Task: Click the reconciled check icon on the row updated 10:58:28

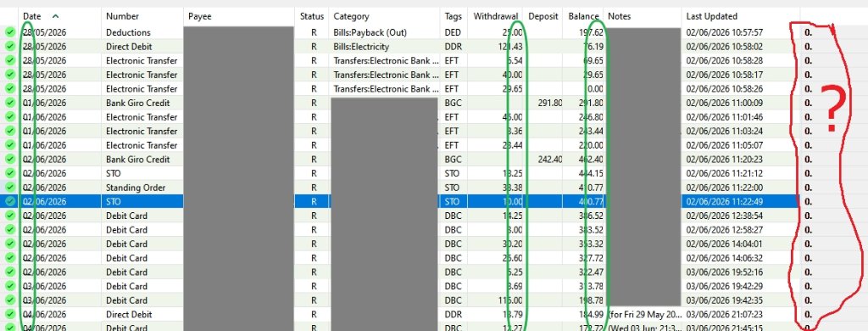Action: pos(10,60)
